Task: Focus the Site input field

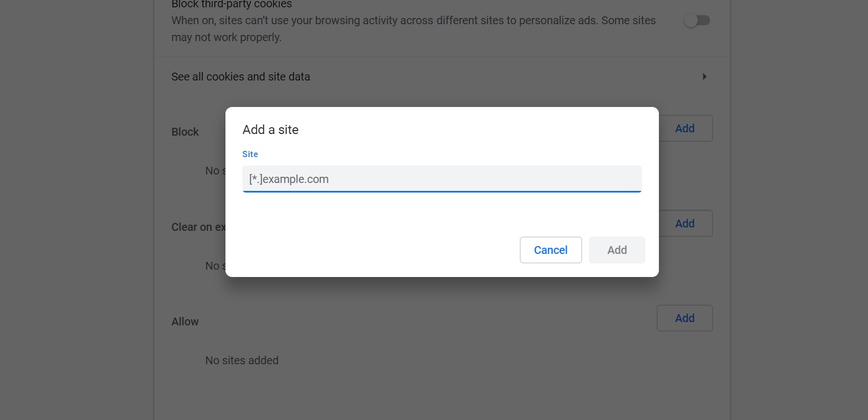Action: (442, 179)
